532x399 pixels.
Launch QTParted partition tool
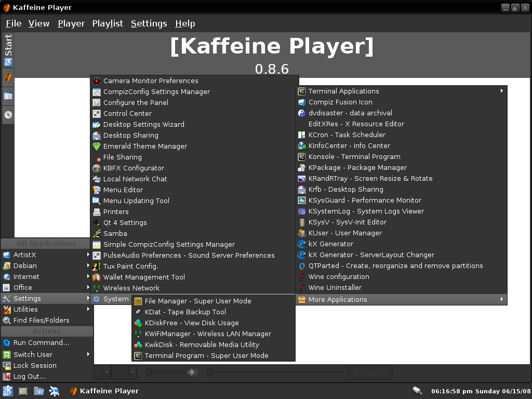tap(402, 265)
